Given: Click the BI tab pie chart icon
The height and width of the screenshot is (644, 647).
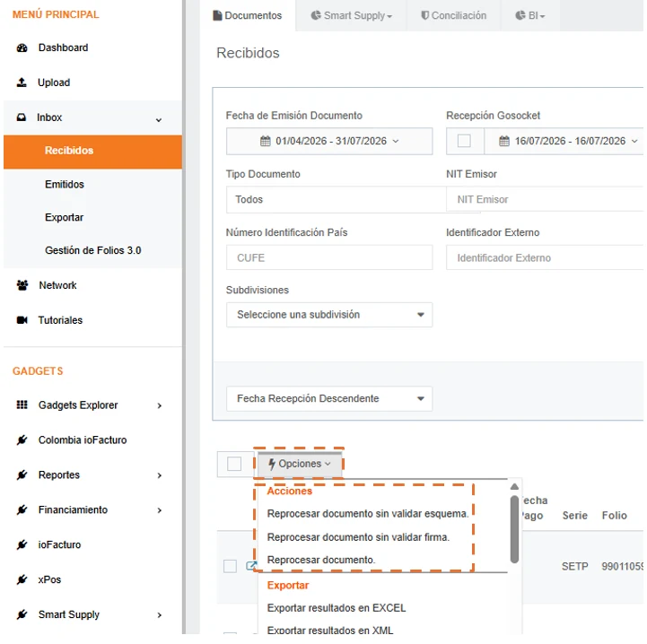Looking at the screenshot, I should coord(520,15).
